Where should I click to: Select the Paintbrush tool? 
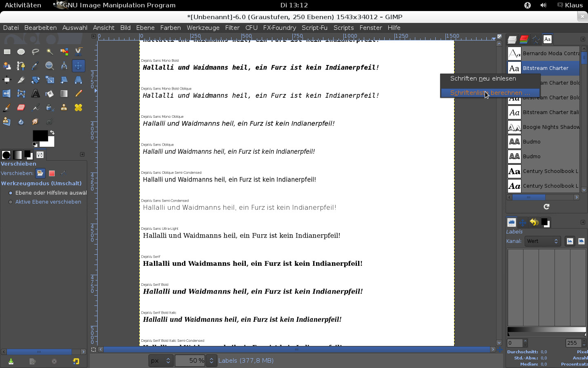[x=7, y=108]
